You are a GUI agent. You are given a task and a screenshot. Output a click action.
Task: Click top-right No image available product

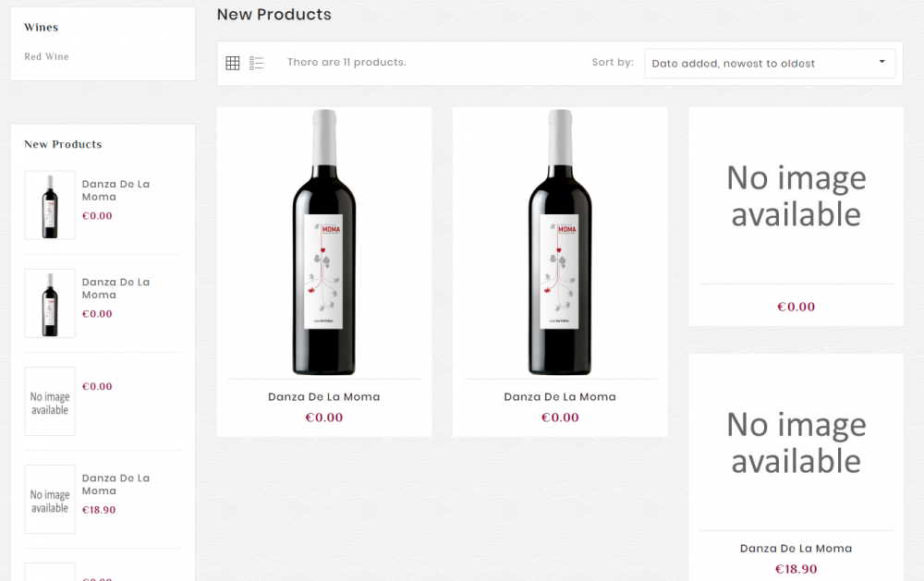point(796,196)
